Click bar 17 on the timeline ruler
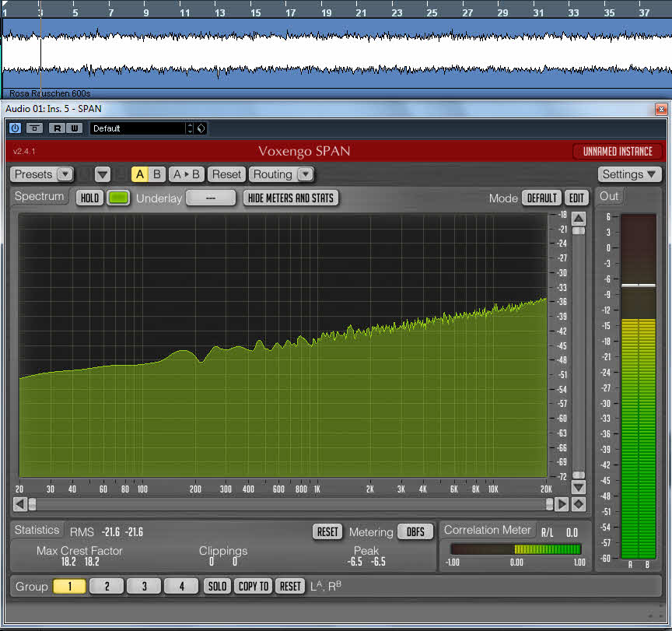The image size is (672, 631). [x=291, y=12]
